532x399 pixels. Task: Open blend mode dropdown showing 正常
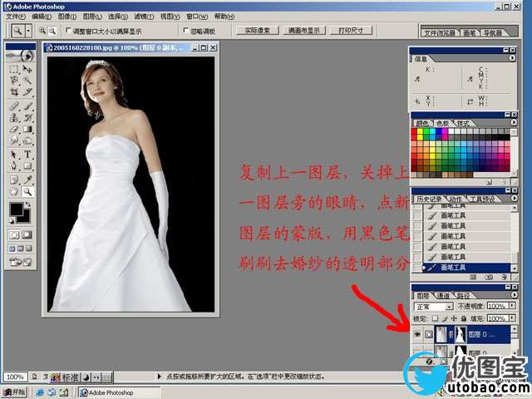point(434,307)
